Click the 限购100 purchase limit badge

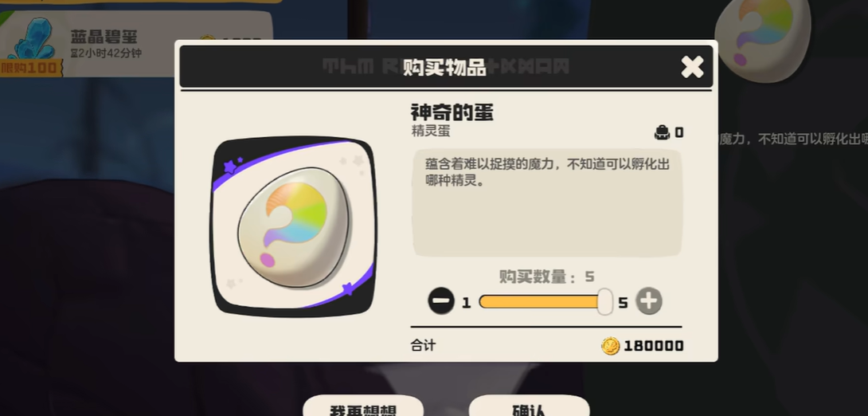coord(30,68)
